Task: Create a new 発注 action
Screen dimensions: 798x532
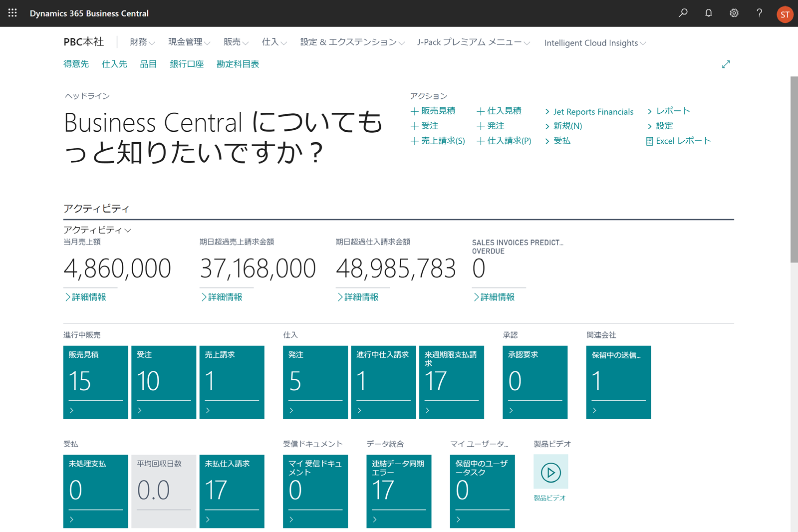Action: 491,126
